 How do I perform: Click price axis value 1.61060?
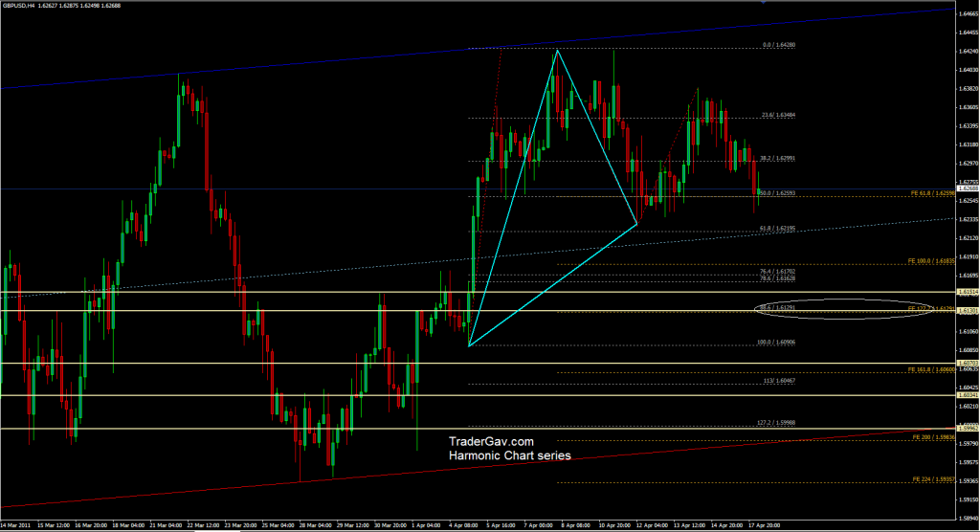(x=969, y=331)
